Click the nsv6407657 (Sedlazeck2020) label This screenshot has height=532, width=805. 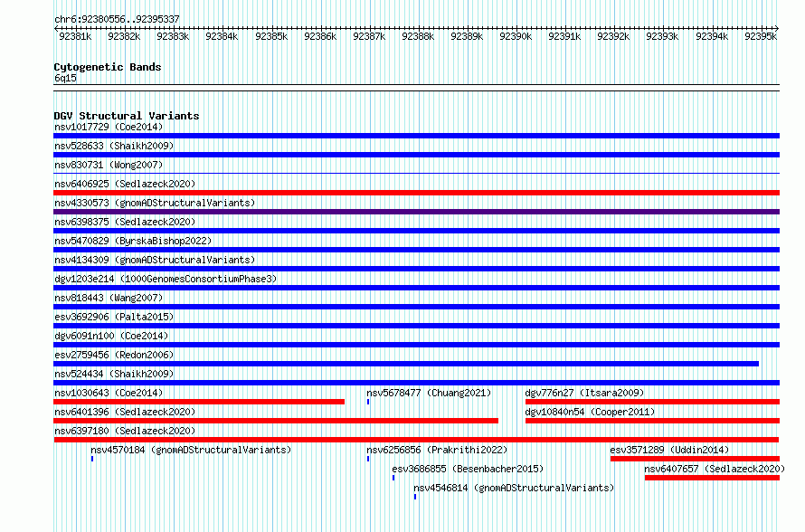(x=715, y=469)
